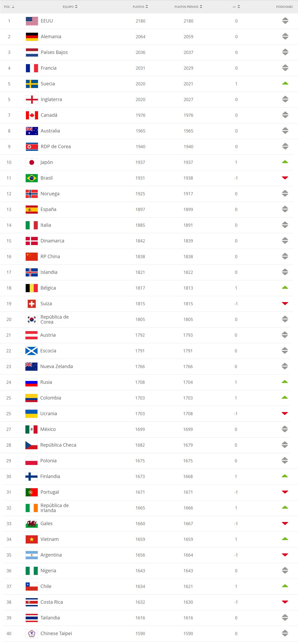Click the Brasil flag icon
298x644 pixels.
32,178
